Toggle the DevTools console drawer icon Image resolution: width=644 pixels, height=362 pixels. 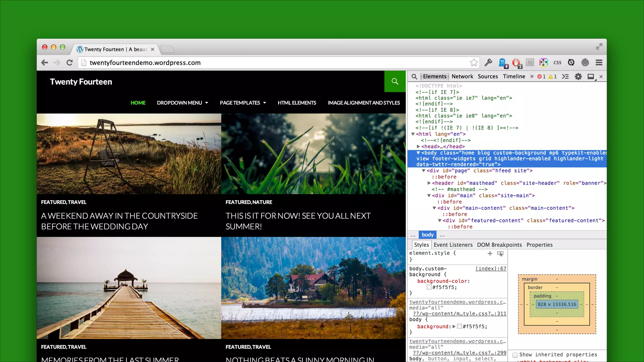pos(565,76)
